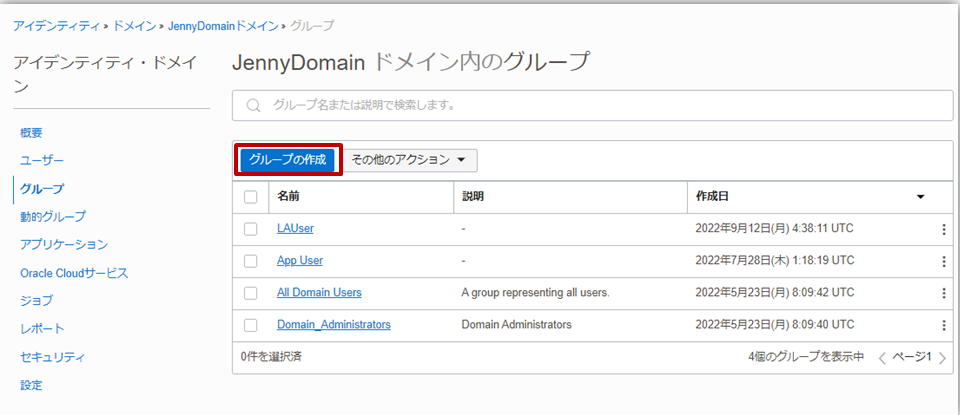The width and height of the screenshot is (960, 415).
Task: Open the All Domain Users group link
Action: pos(319,293)
